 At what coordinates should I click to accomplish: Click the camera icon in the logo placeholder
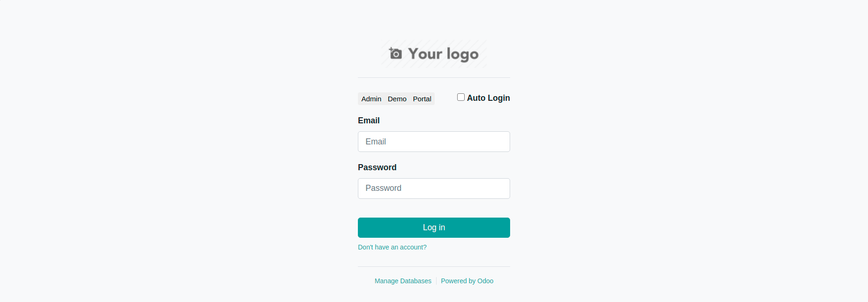(x=395, y=53)
